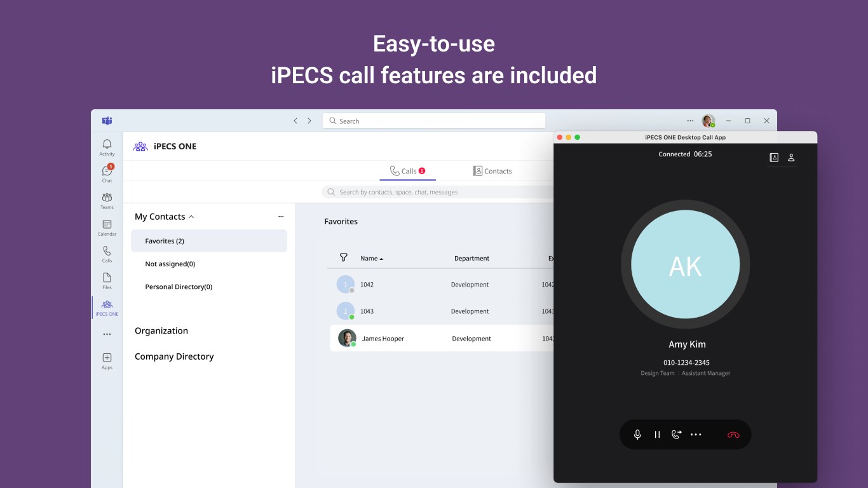
Task: Click the filter icon in Favorites table
Action: click(x=344, y=257)
